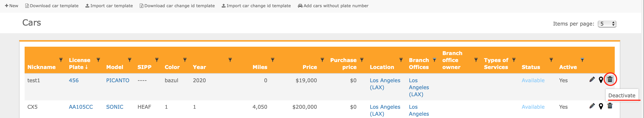Expand the Types of Services filter
The width and height of the screenshot is (644, 118).
[514, 60]
